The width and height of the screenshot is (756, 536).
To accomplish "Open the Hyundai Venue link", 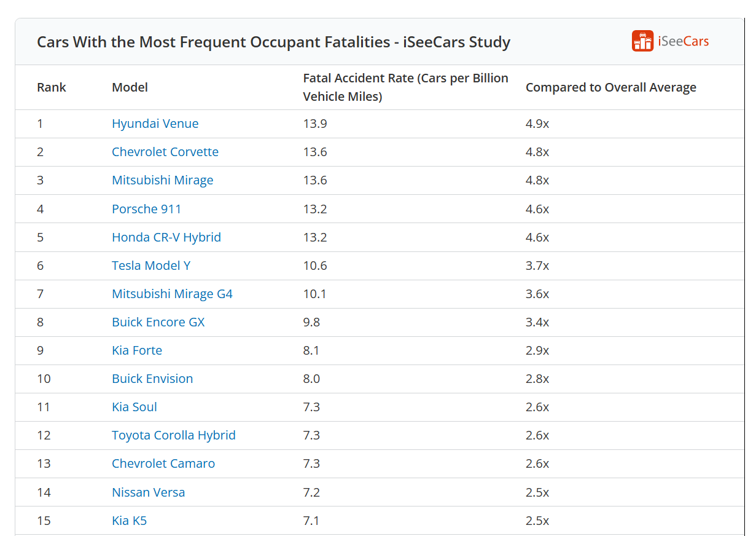I will 155,124.
